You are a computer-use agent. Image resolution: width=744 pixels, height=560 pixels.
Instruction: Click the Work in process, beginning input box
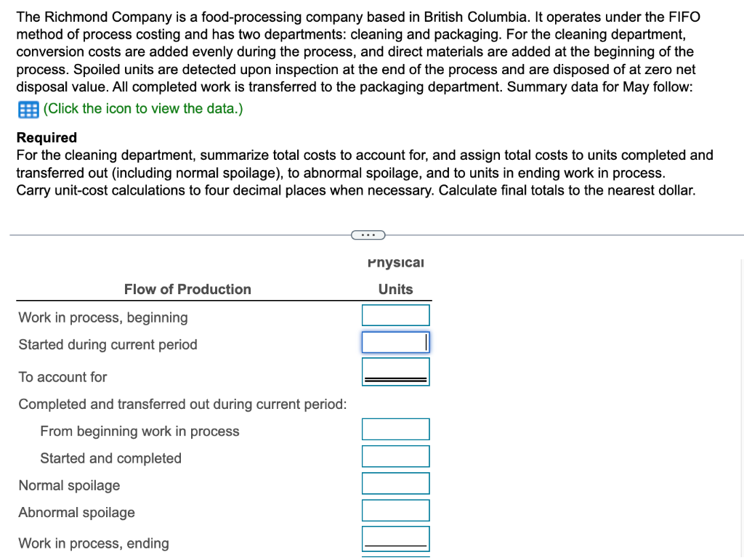(395, 315)
